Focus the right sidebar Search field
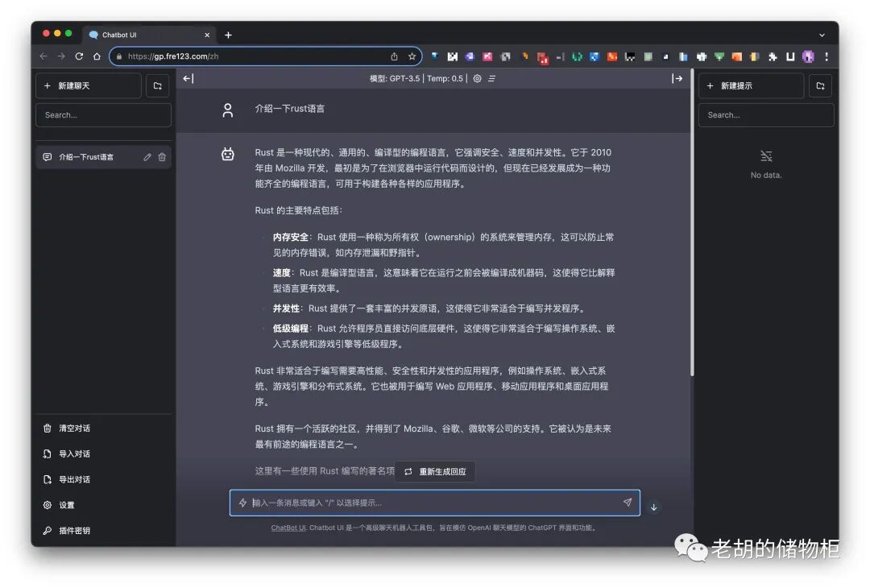Viewport: 870px width, 588px height. (766, 115)
